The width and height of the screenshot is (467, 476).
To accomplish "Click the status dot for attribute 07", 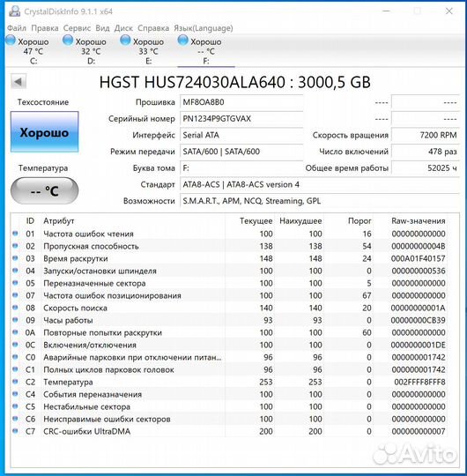I will point(15,295).
